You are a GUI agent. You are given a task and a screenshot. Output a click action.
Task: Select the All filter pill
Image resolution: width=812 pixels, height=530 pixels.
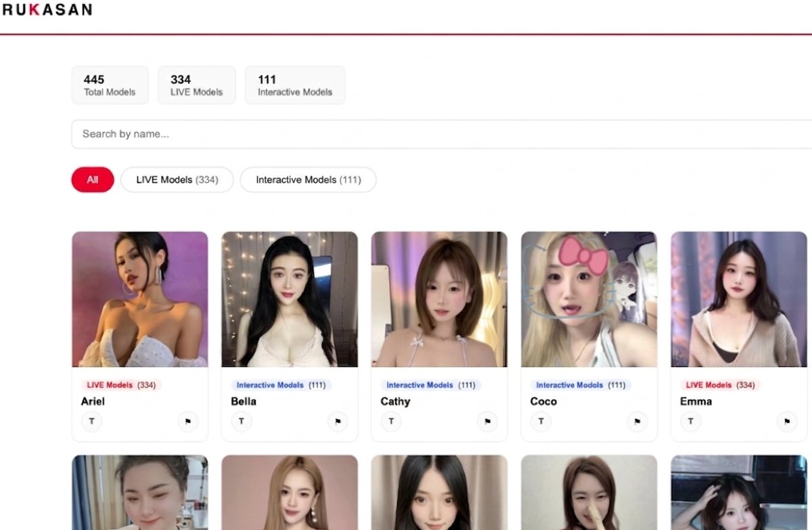[93, 180]
